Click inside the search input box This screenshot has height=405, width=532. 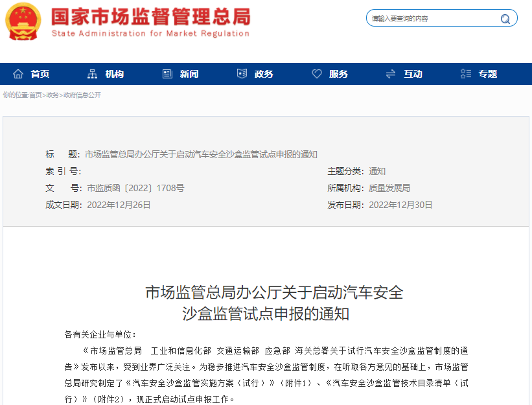(421, 18)
